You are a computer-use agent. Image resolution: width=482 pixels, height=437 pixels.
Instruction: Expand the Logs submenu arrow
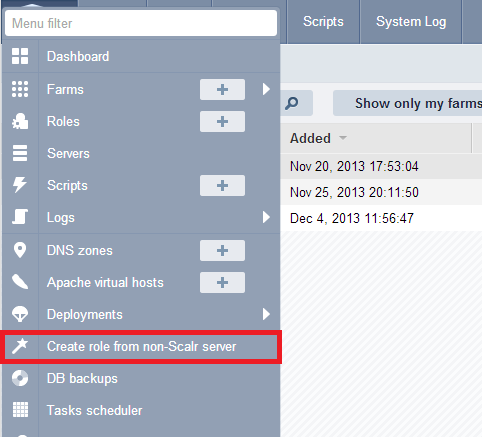click(x=266, y=217)
